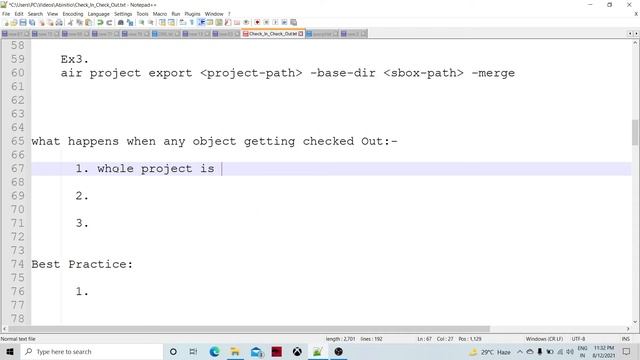Toggle word wrap in toolbar
The width and height of the screenshot is (640, 360).
[182, 22]
